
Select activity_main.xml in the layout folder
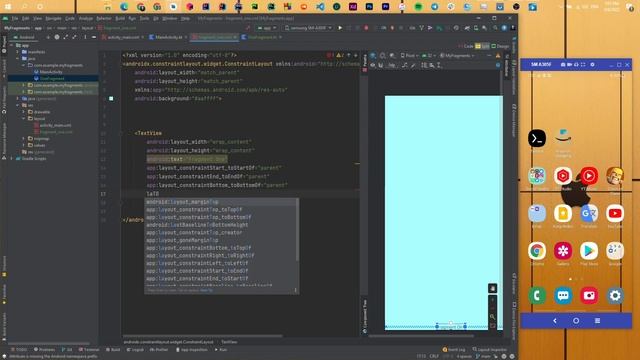[x=55, y=125]
